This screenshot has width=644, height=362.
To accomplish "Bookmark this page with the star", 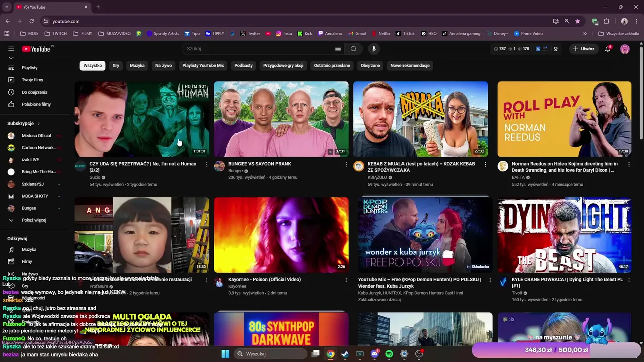I will (578, 21).
